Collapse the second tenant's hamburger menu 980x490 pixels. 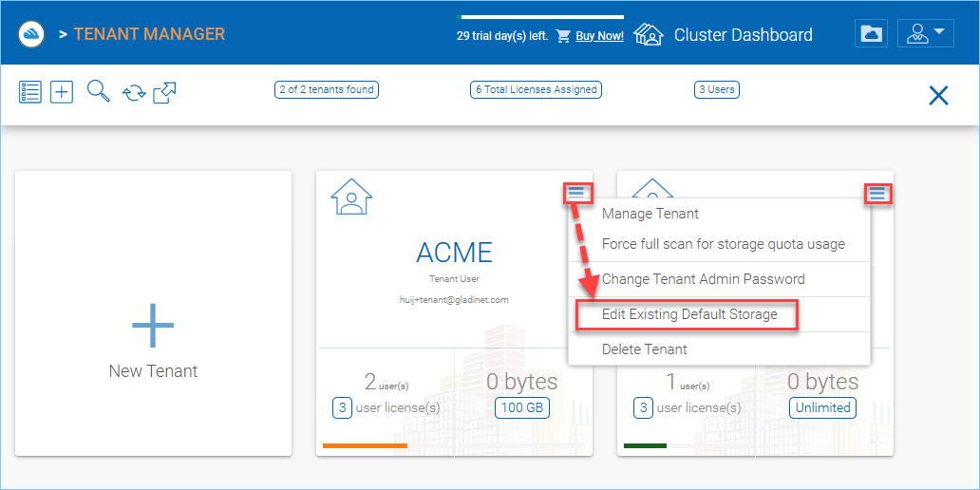(876, 194)
